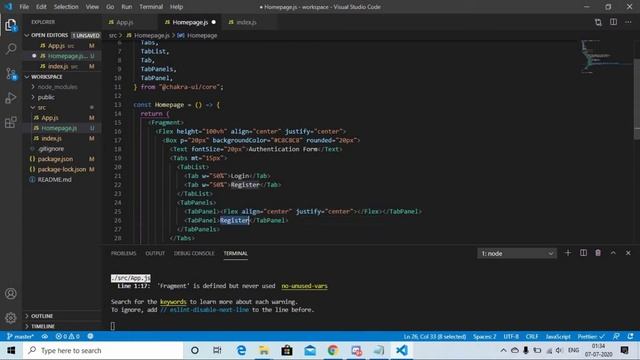Open File Explorer from taskbar
This screenshot has height=360, width=640.
(x=264, y=351)
